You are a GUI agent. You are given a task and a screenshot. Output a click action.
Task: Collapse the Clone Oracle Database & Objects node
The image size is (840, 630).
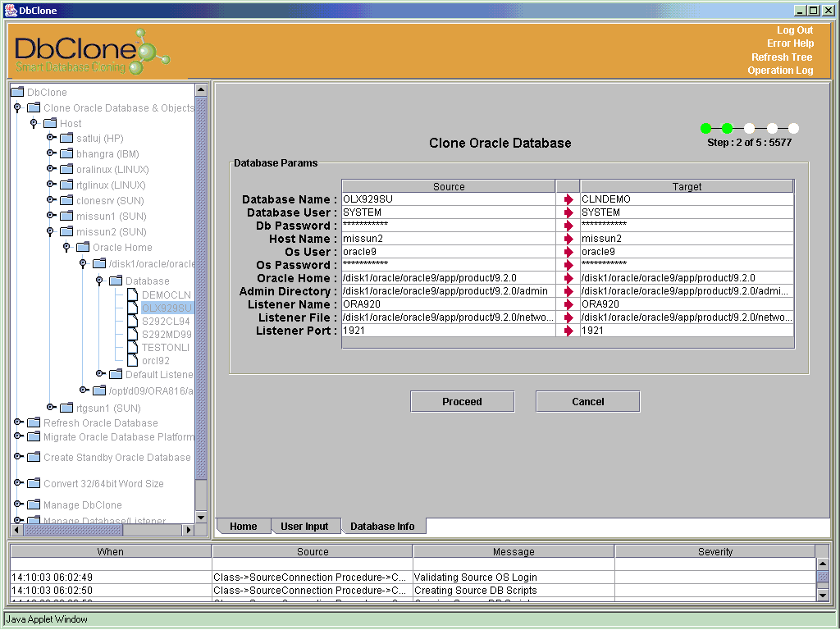point(18,107)
